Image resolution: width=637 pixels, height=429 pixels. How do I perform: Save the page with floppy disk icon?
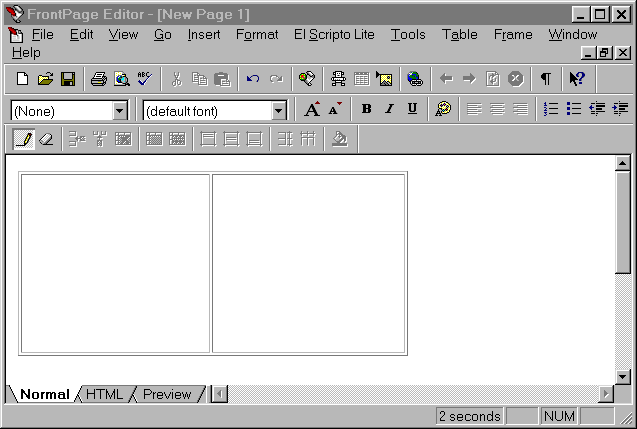(68, 78)
